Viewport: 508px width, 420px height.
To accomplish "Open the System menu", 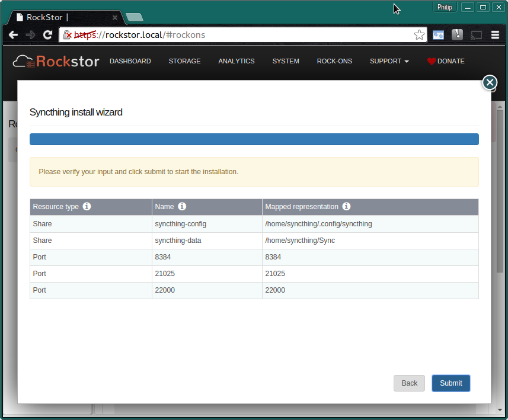I will (286, 61).
